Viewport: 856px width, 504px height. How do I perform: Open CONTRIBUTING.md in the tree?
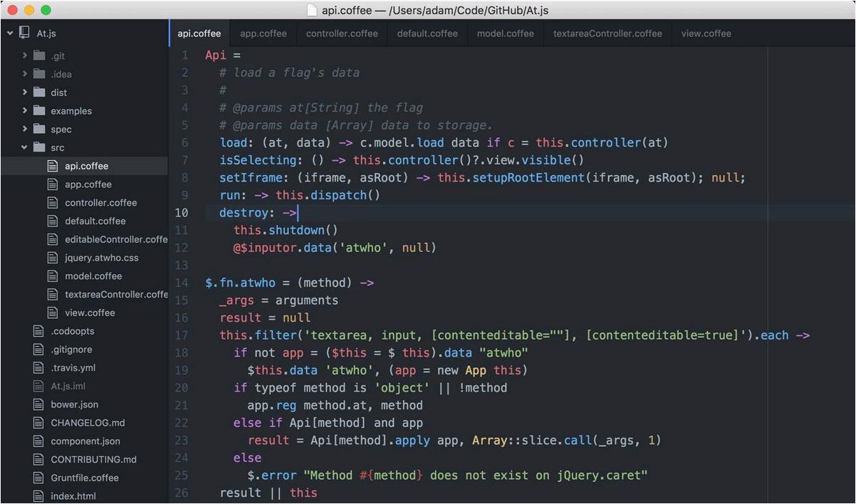click(x=93, y=459)
